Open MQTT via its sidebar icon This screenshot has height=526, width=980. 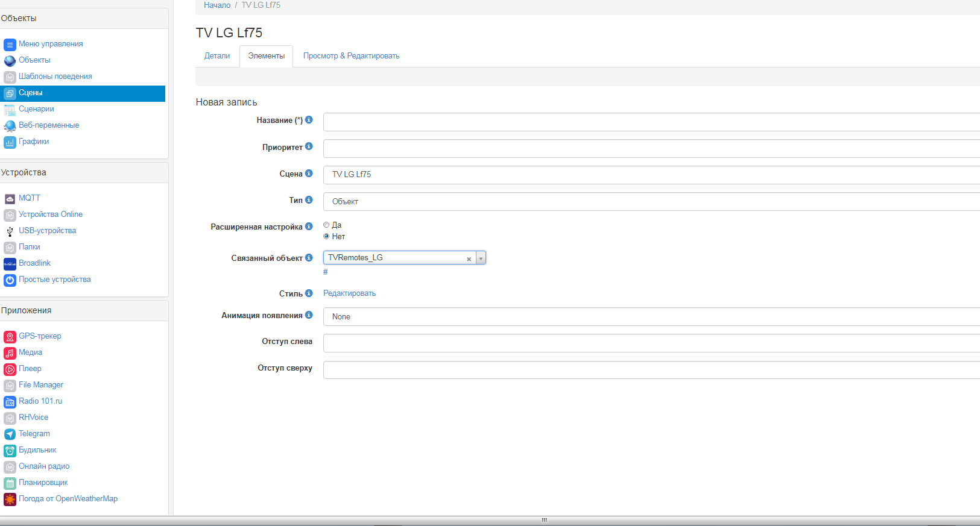(10, 198)
